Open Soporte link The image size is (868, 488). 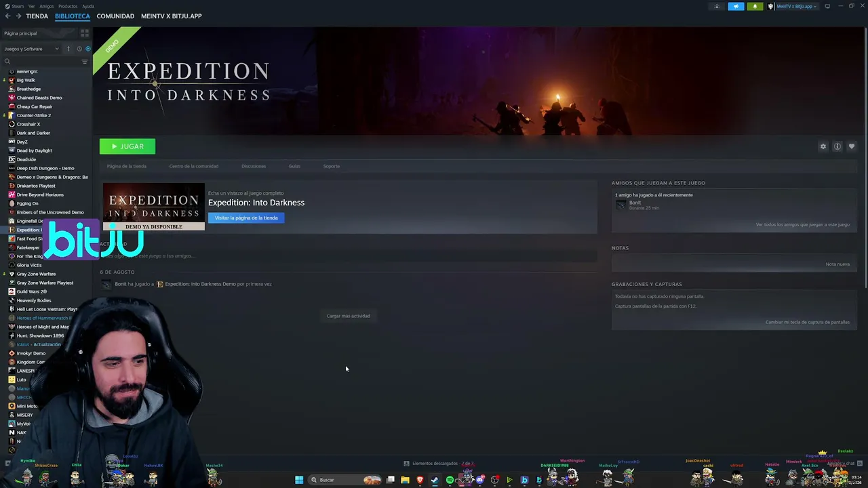click(332, 166)
